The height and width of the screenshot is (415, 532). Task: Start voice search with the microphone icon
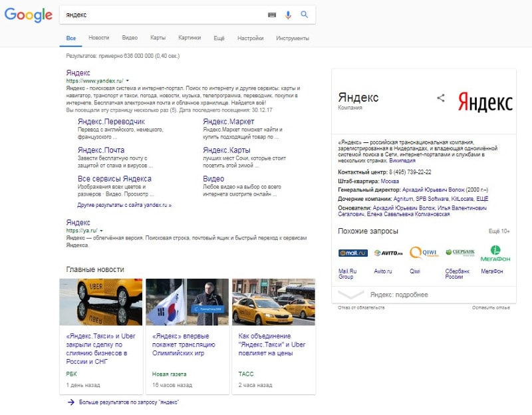[288, 15]
